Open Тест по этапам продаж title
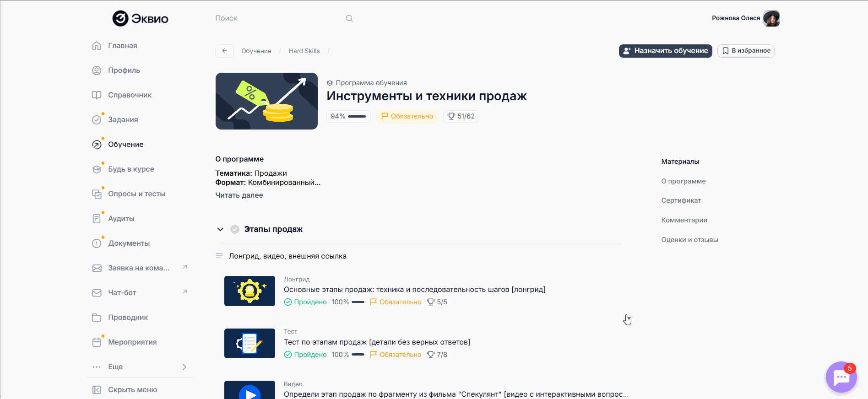This screenshot has width=868, height=399. [x=377, y=342]
